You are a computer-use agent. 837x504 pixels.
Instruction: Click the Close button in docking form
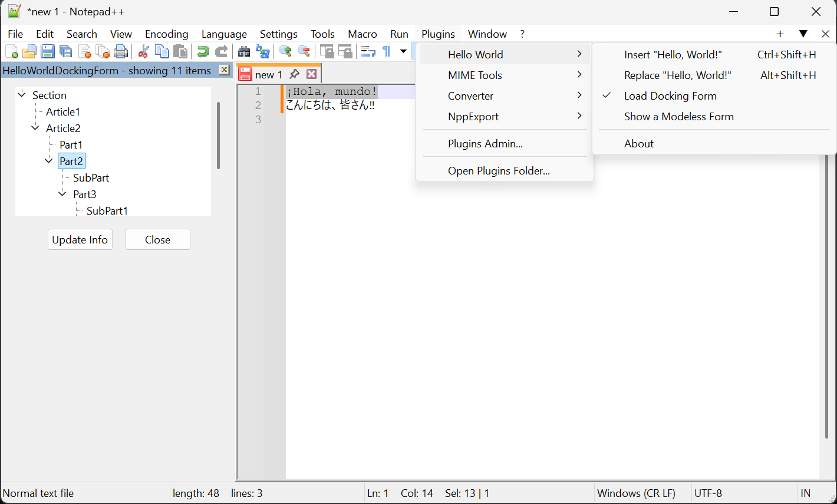click(x=158, y=239)
